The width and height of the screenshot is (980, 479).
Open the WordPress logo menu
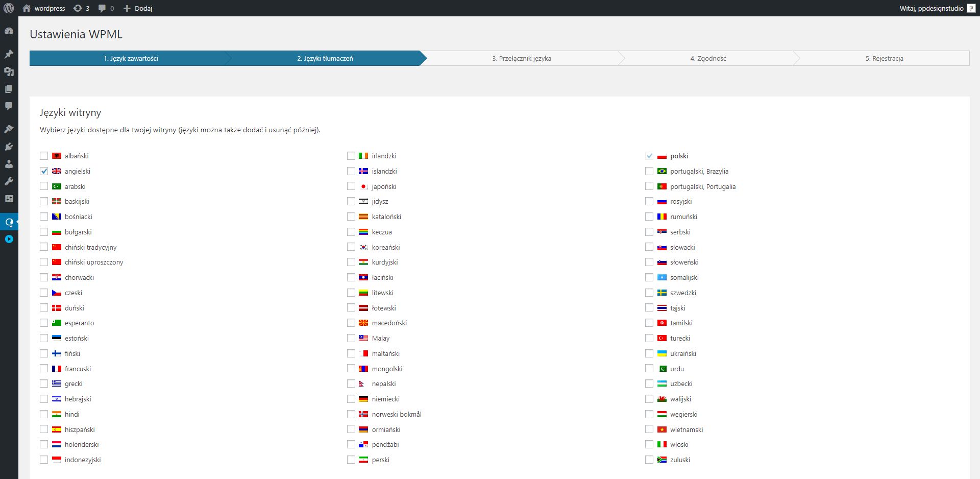tap(9, 8)
